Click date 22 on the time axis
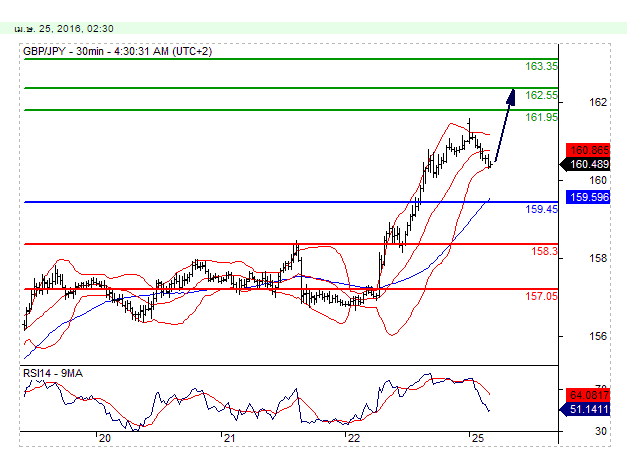Image resolution: width=627 pixels, height=469 pixels. (x=352, y=438)
